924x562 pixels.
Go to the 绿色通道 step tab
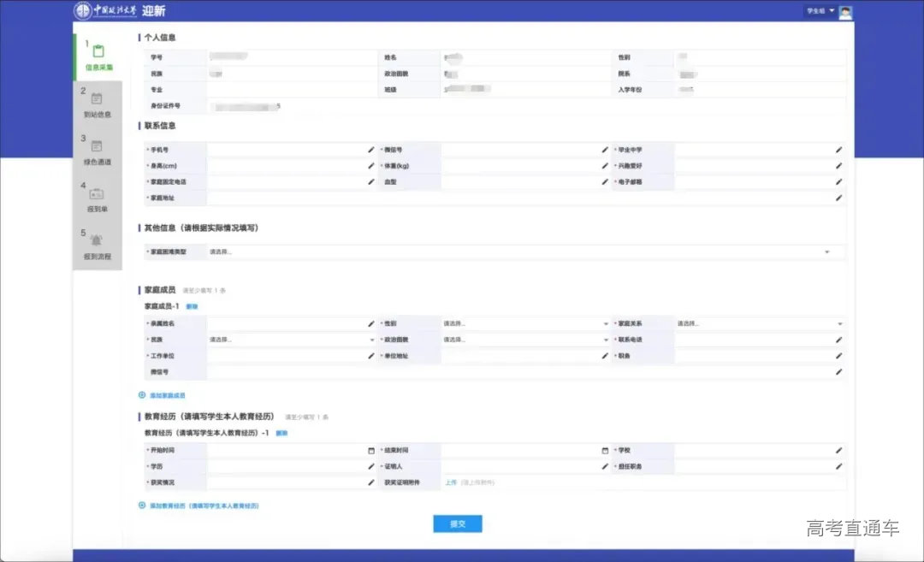click(97, 151)
